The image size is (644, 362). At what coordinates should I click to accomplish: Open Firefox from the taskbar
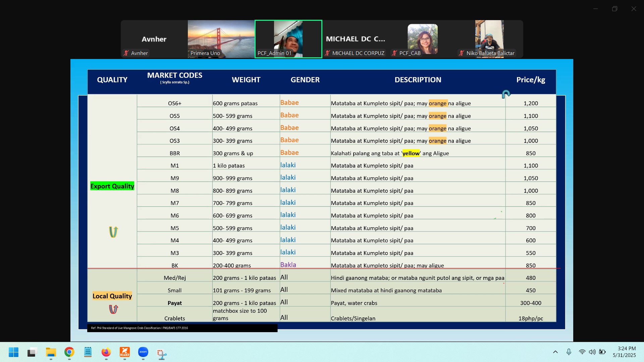pyautogui.click(x=106, y=352)
